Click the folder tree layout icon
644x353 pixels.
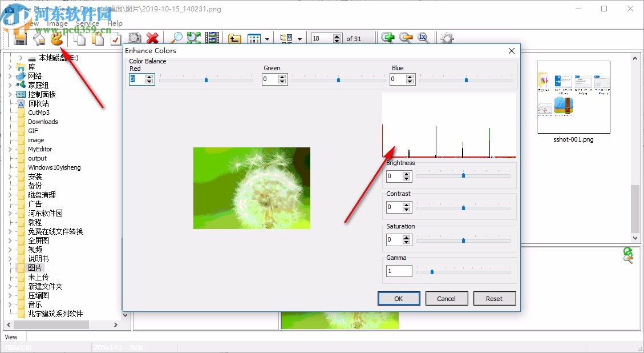click(286, 39)
